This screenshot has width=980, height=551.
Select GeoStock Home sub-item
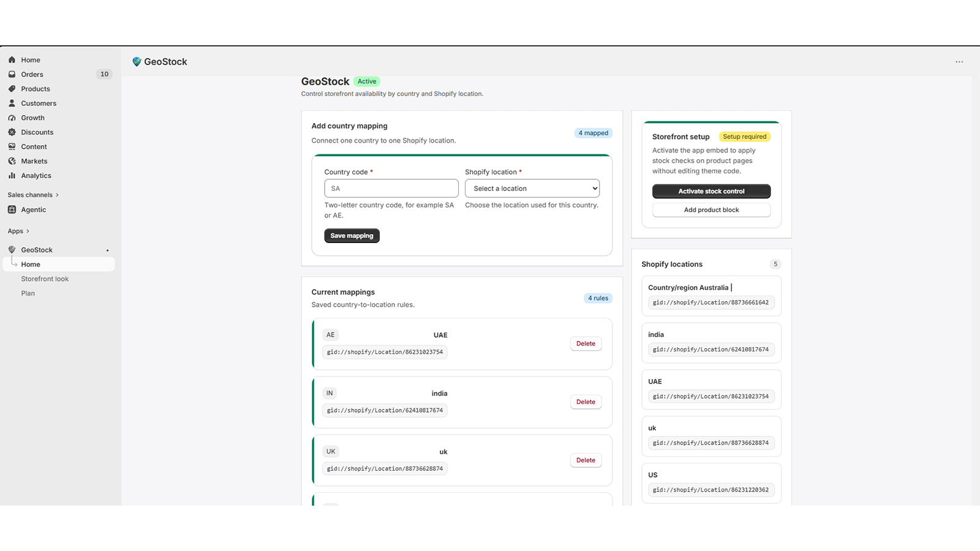tap(59, 264)
